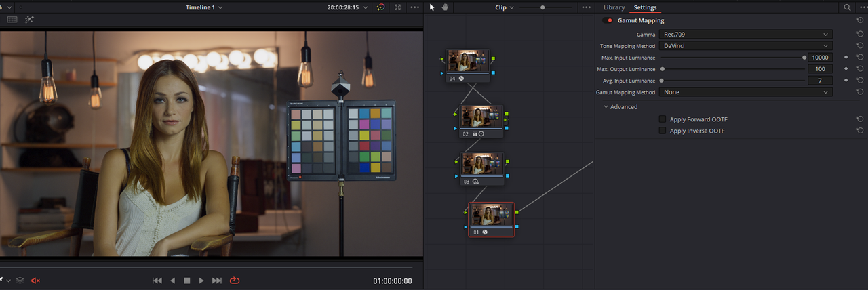Reset the Apply Inverse OOTF option

point(860,131)
